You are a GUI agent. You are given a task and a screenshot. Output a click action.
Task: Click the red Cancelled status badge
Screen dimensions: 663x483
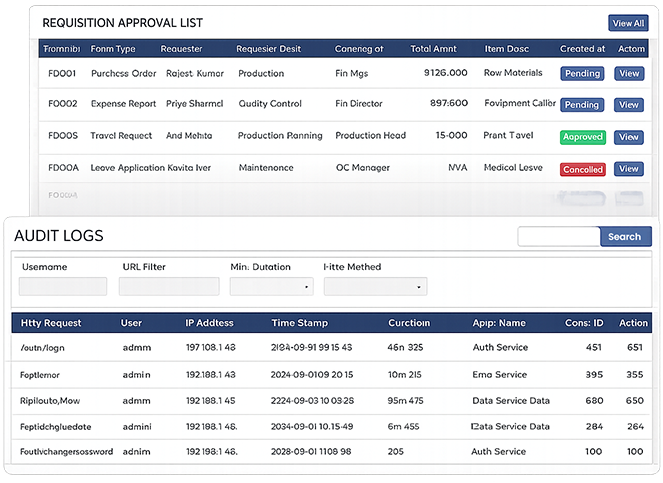[582, 170]
